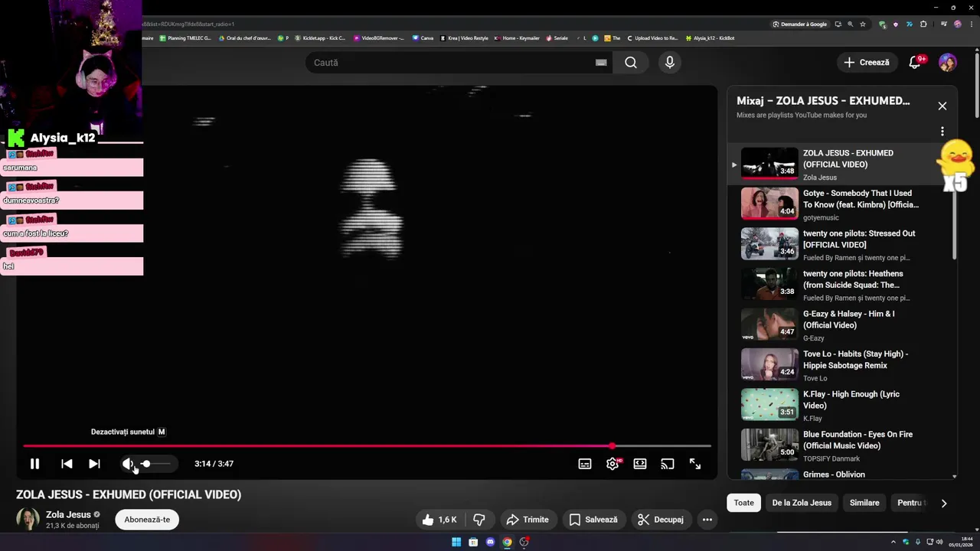Open the player settings gear
Screen dimensions: 980x551
pos(612,464)
